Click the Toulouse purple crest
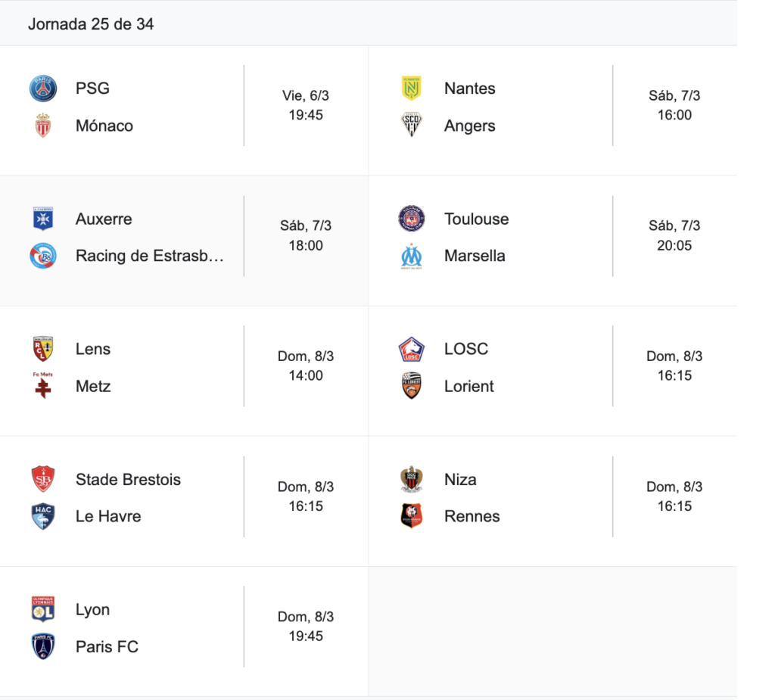 pos(412,219)
